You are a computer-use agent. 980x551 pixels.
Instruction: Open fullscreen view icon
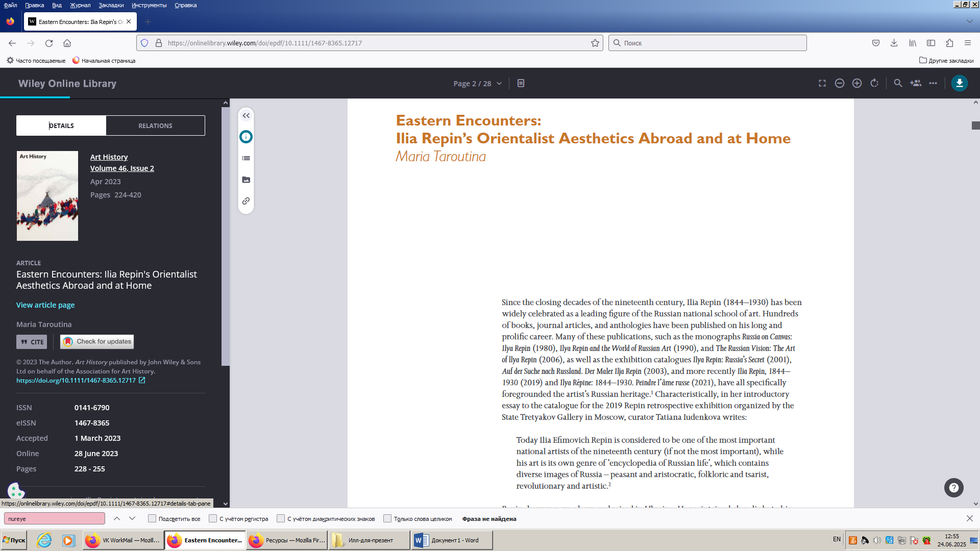(x=822, y=83)
